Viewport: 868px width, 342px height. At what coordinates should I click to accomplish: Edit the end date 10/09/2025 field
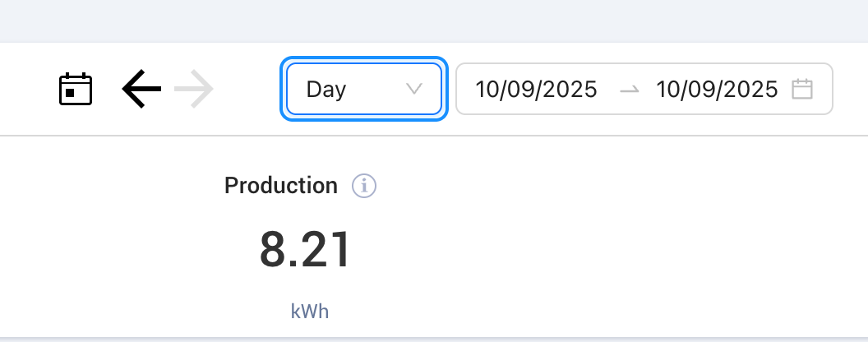pos(717,89)
